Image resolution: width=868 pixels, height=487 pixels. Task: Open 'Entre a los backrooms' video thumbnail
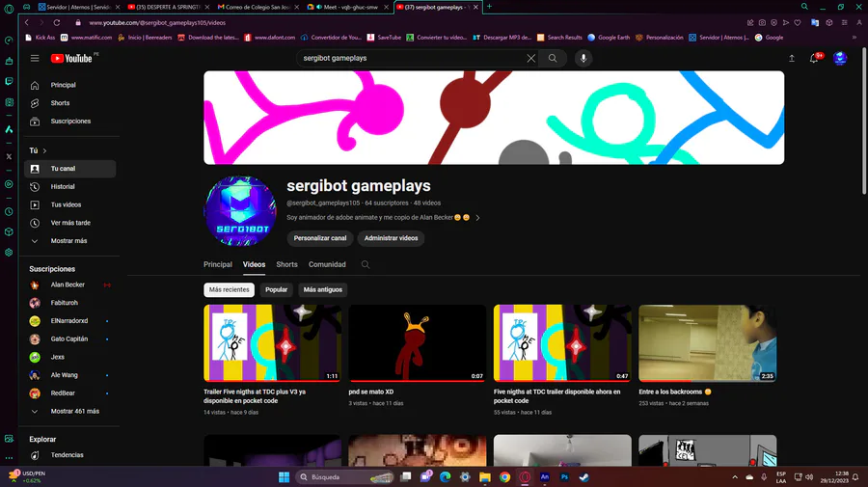click(x=708, y=343)
